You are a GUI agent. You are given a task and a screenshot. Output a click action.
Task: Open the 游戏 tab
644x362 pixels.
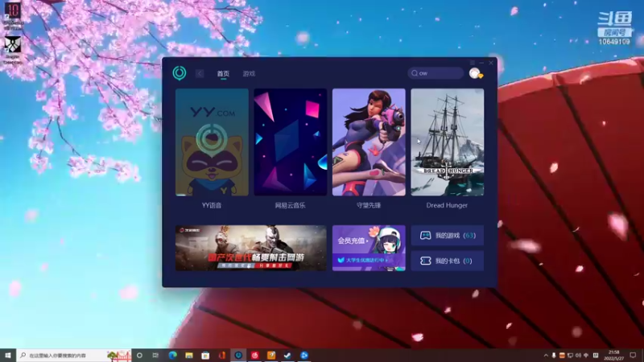click(x=249, y=73)
